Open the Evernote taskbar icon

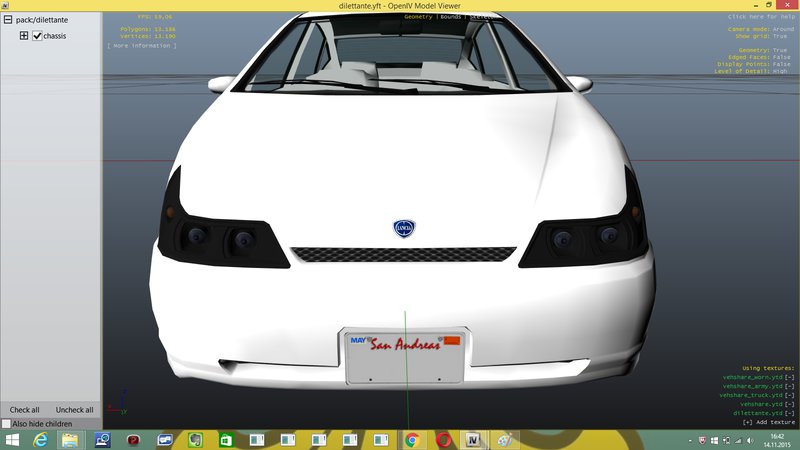[195, 440]
